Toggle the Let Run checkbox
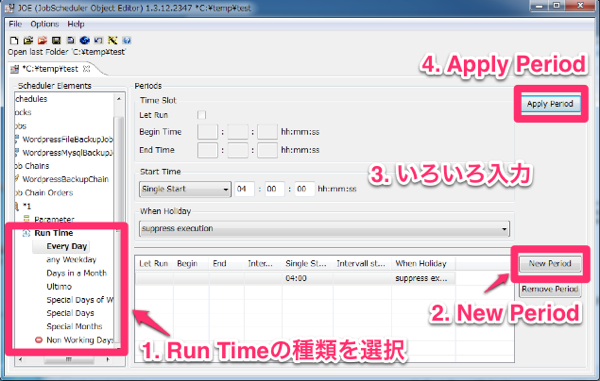The width and height of the screenshot is (600, 381). pyautogui.click(x=201, y=115)
